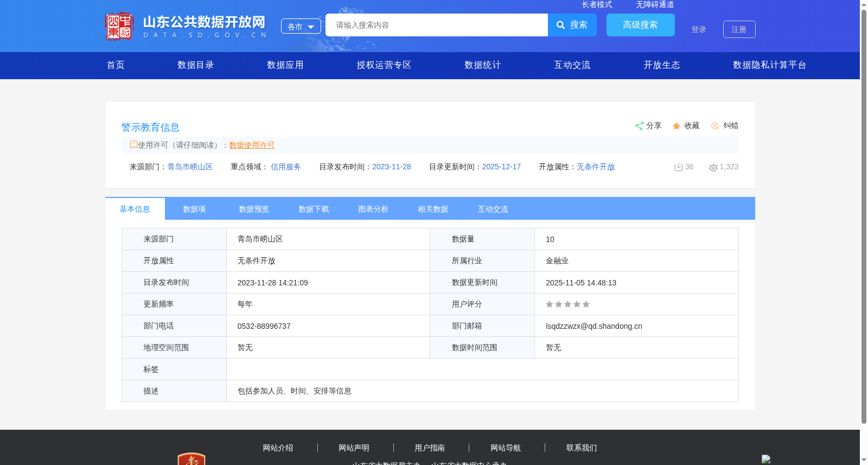Click email lsqdzzwzx@qd.shandong.cn

click(x=594, y=326)
